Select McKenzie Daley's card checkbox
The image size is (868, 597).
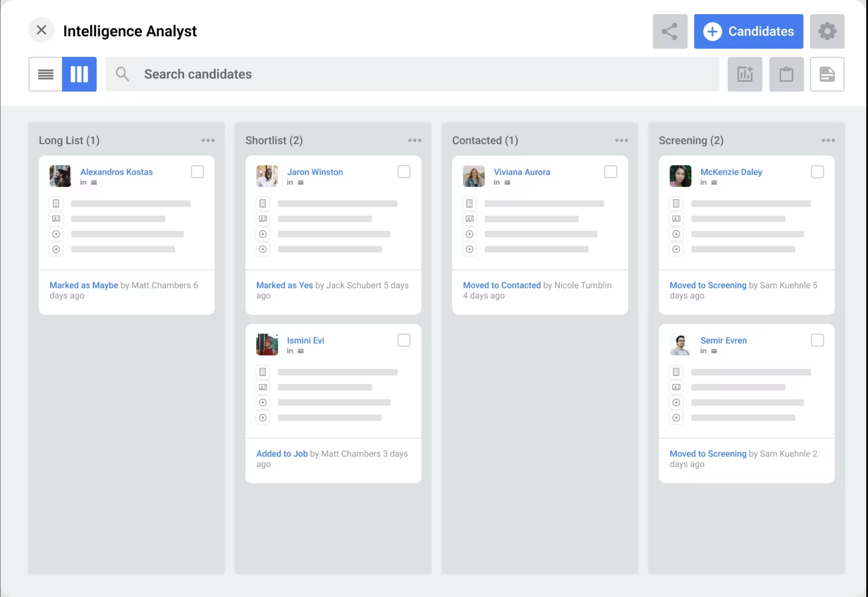[817, 172]
